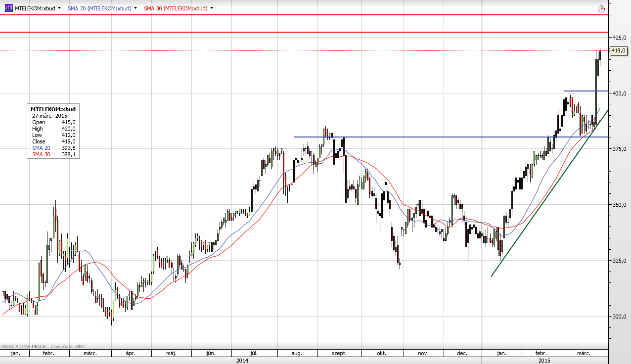Screen dimensions: 631x364
Task: Click the 400,0 price axis label
Action: click(620, 93)
